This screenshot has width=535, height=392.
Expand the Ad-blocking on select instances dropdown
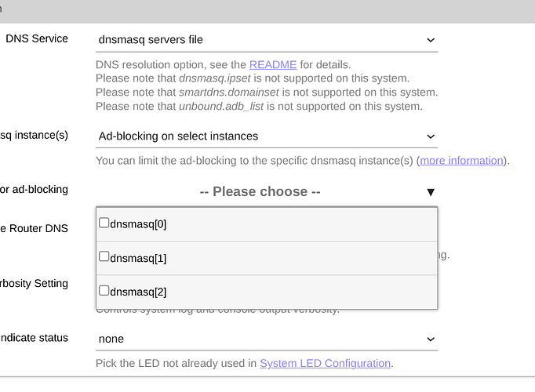pos(265,136)
